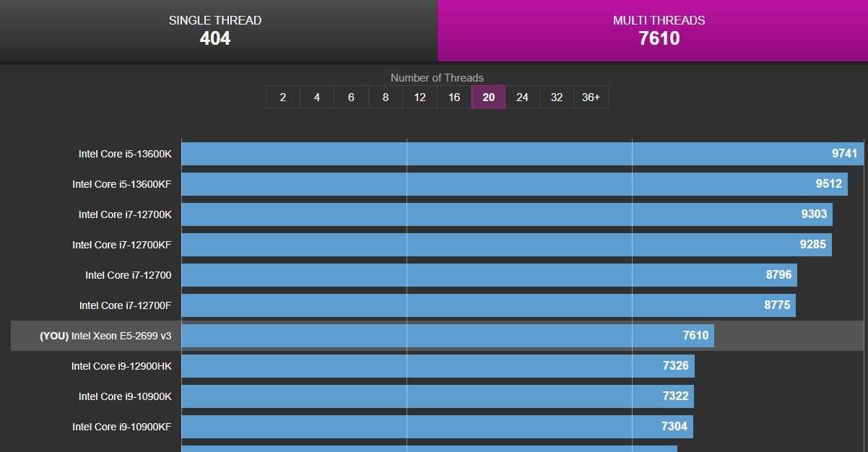Click the 9512 score bar
Viewport: 868px width, 452px height.
pos(514,184)
